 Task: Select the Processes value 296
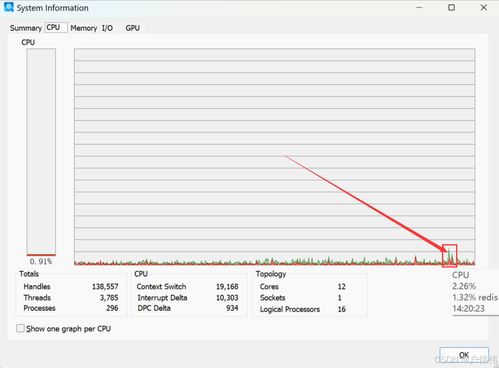[x=112, y=308]
